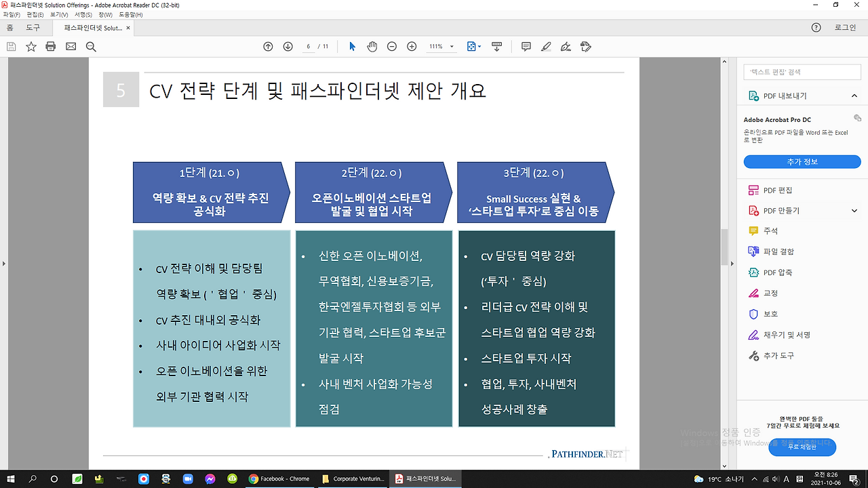Open the Zoom app in the taskbar
Image resolution: width=868 pixels, height=488 pixels.
point(188,479)
